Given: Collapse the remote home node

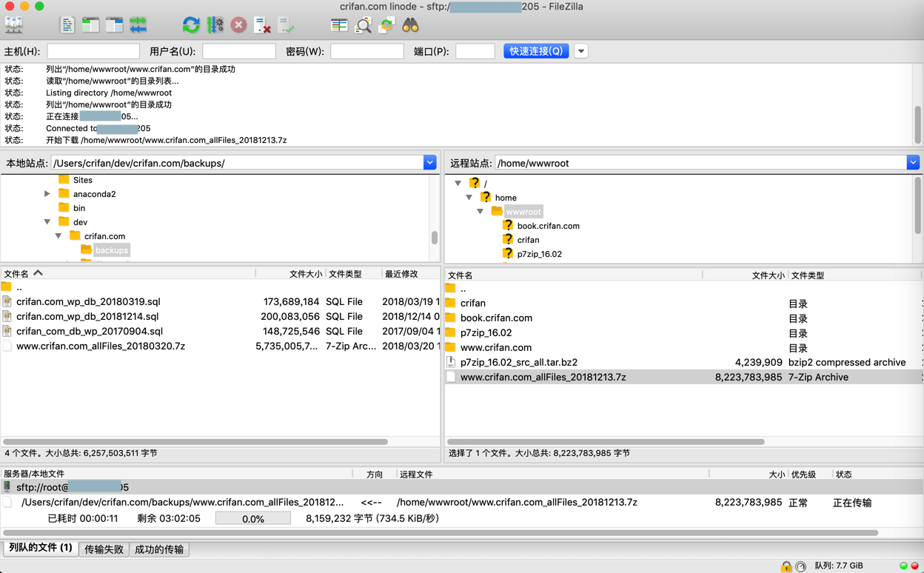Looking at the screenshot, I should pos(469,198).
